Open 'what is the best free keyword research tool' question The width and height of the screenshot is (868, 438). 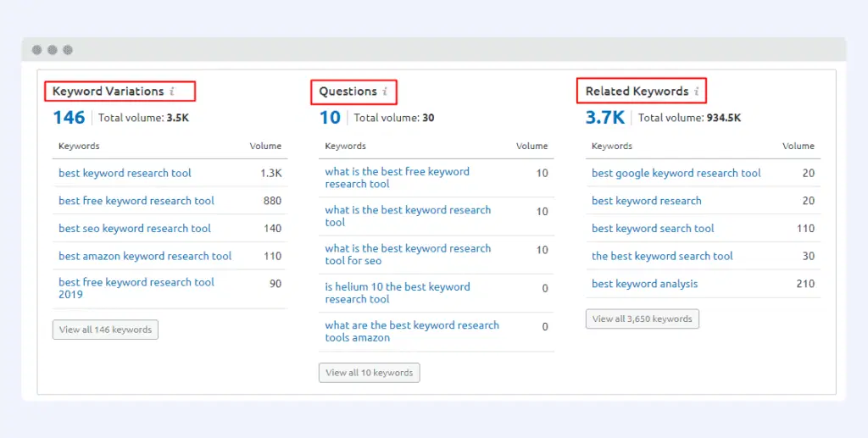397,178
